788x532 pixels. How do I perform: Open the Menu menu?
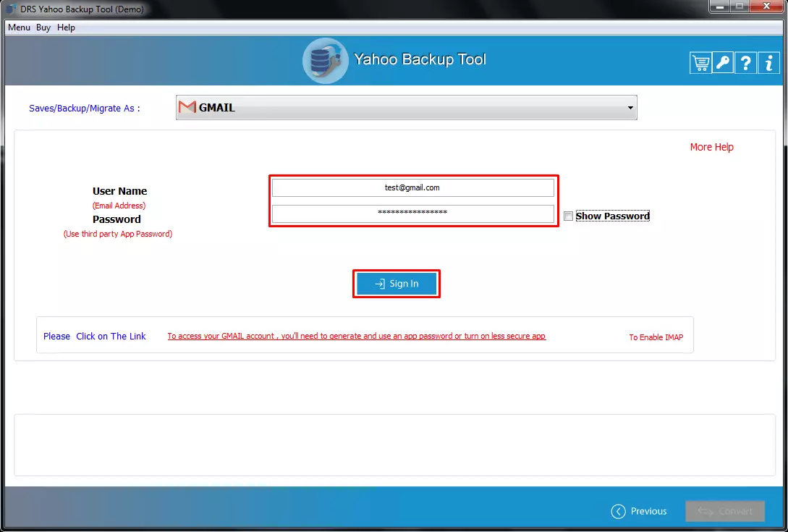pyautogui.click(x=19, y=28)
